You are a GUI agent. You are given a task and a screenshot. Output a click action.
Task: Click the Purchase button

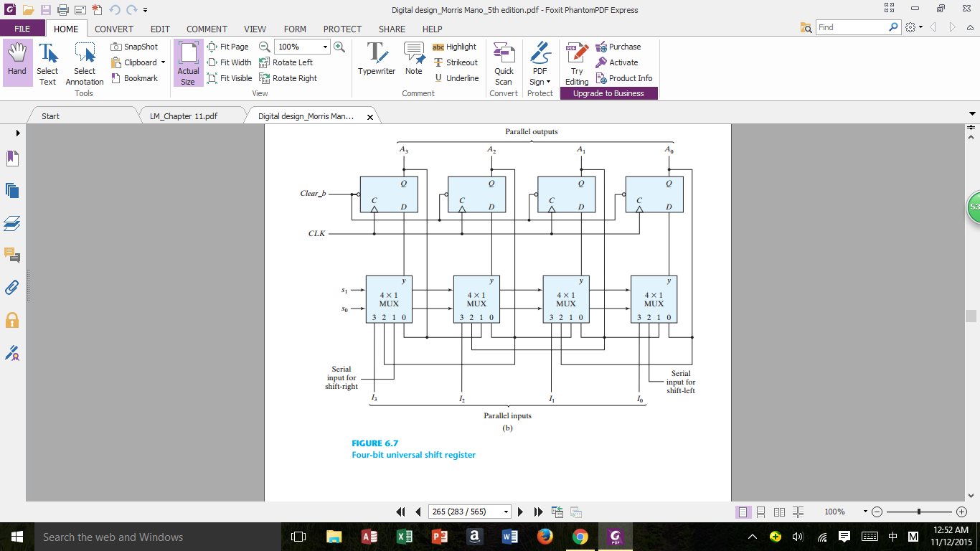(618, 47)
